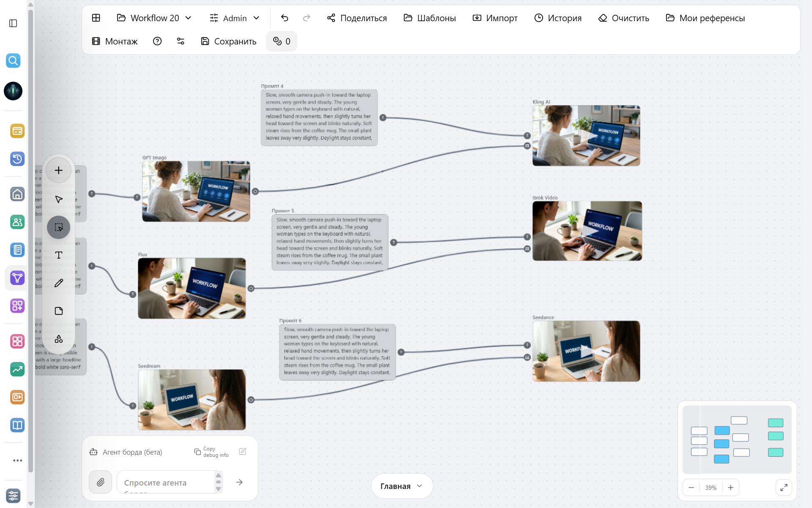Screen dimensions: 812x508
Task: Toggle the left sidebar panel
Action: (13, 23)
